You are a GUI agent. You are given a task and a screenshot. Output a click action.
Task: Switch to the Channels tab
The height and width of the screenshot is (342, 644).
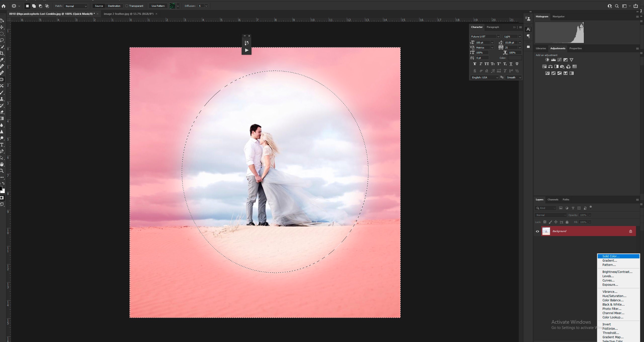(553, 200)
